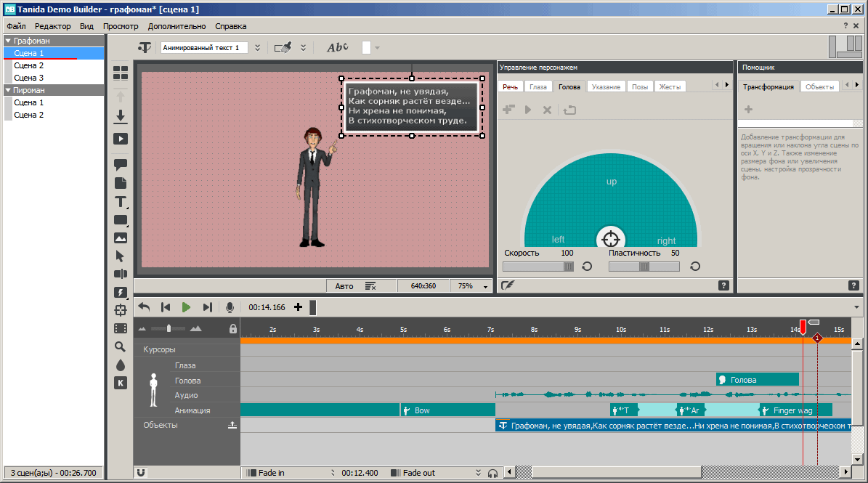Add a transformation with the plus button
Image resolution: width=868 pixels, height=483 pixels.
[x=748, y=110]
